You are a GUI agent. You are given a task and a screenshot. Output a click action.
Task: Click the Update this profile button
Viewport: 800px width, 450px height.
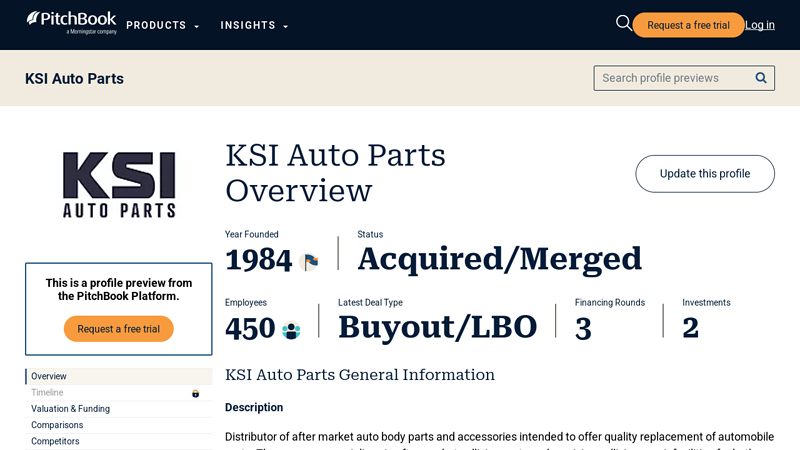click(x=705, y=174)
